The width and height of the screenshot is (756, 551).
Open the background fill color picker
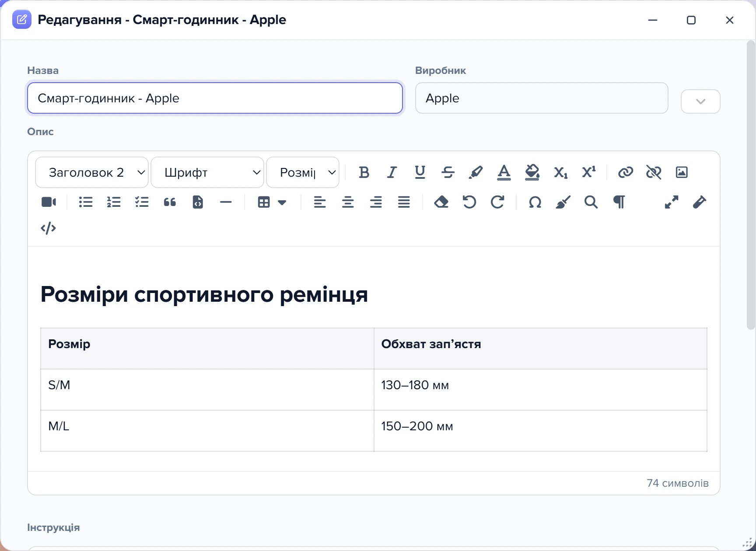532,172
